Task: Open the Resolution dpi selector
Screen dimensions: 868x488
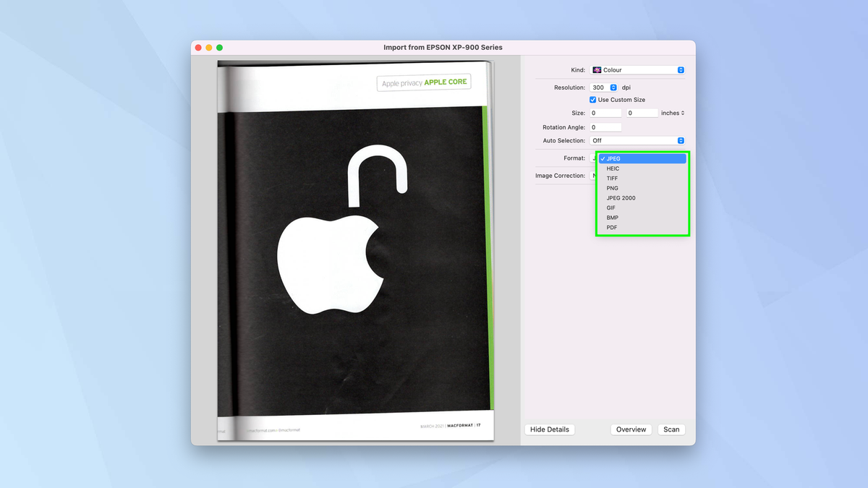Action: [x=613, y=87]
